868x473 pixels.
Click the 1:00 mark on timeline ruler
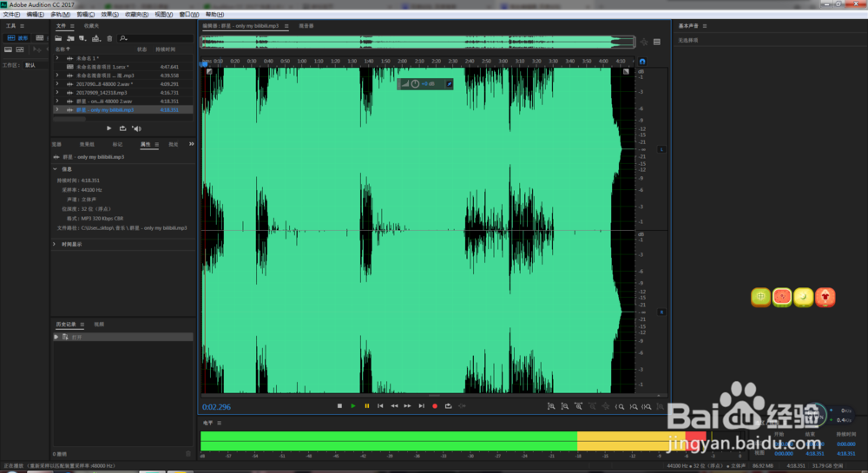tap(302, 61)
